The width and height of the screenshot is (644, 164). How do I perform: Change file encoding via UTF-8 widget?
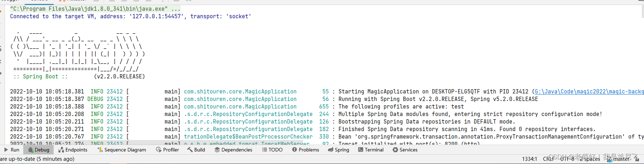point(567,159)
